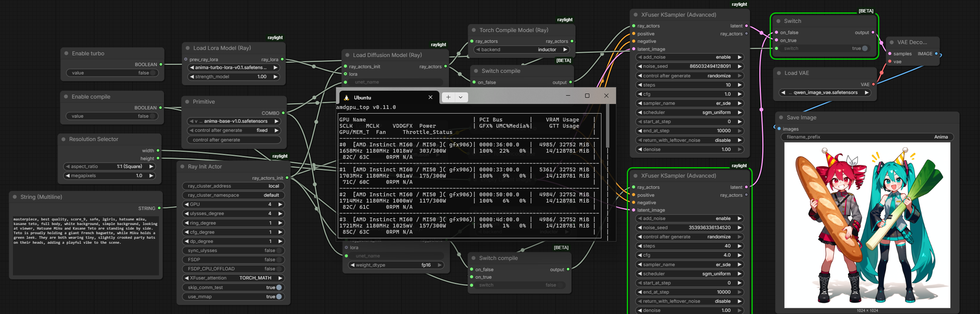This screenshot has height=314, width=980.
Task: Click the Ubuntu penguin icon in the terminal tab
Action: pyautogui.click(x=346, y=98)
